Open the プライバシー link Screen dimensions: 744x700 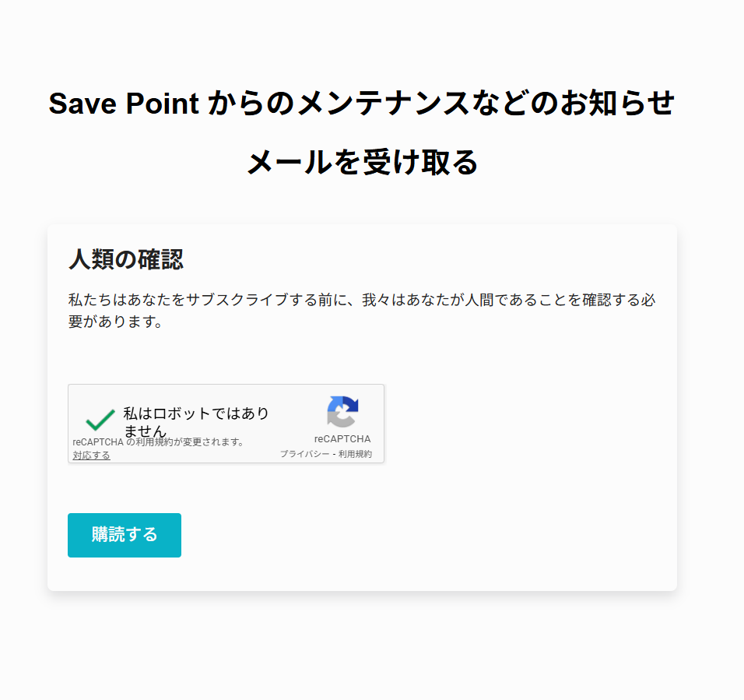pyautogui.click(x=304, y=454)
